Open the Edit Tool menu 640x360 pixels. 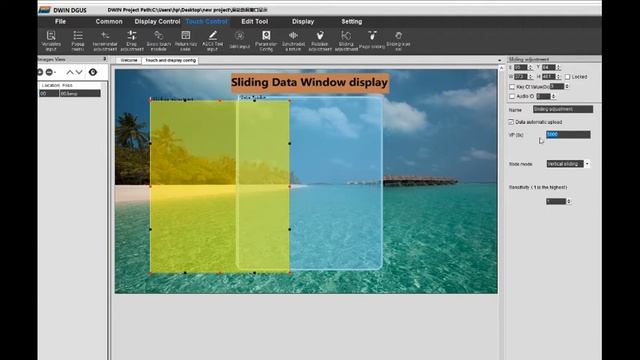[255, 22]
